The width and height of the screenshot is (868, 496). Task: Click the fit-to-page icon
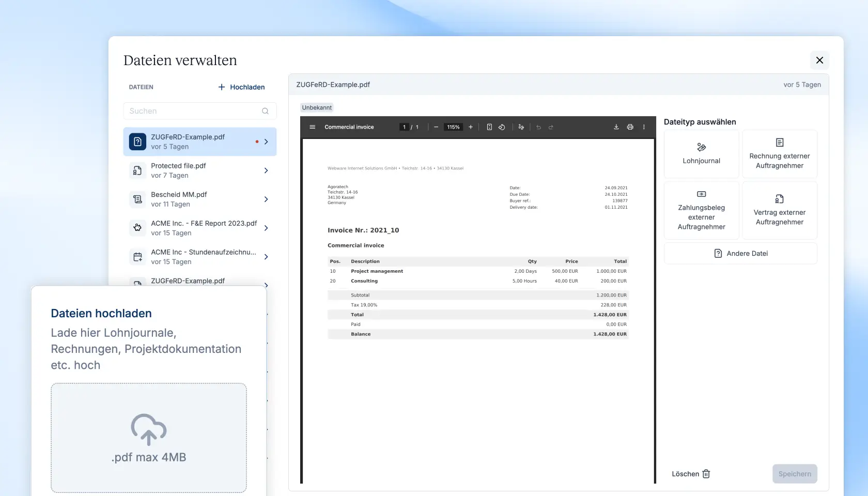[x=489, y=127]
